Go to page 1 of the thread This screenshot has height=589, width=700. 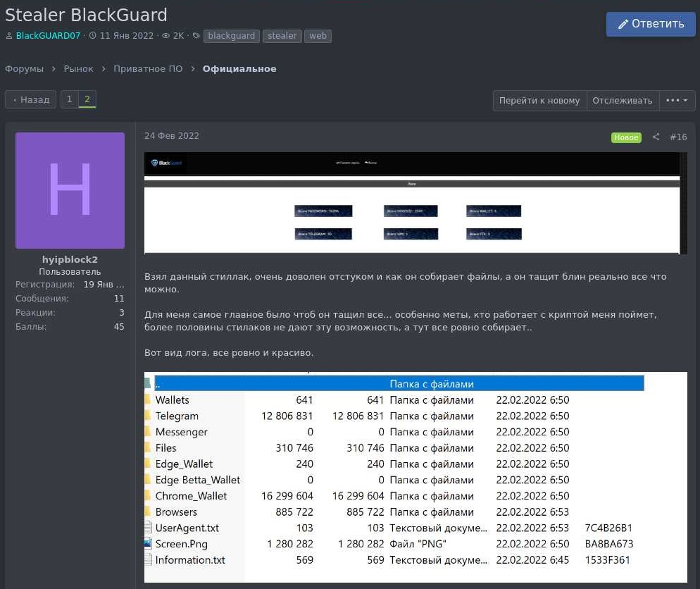coord(69,99)
